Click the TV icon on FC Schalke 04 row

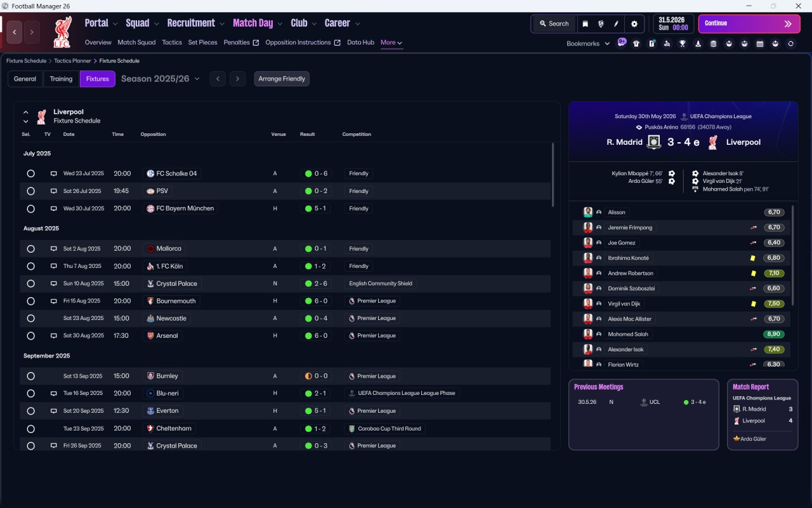54,173
